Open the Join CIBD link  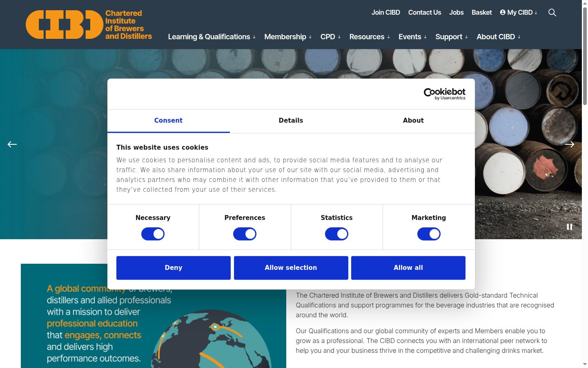click(x=385, y=13)
